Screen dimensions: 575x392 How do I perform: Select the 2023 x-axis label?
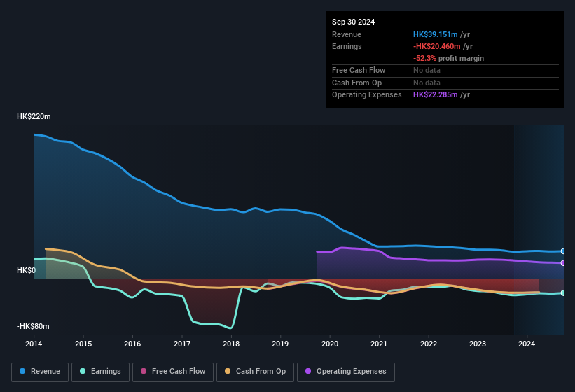[x=478, y=344]
